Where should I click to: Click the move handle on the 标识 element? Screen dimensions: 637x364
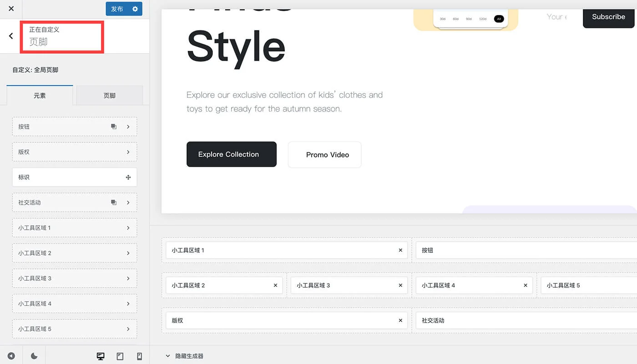click(128, 177)
